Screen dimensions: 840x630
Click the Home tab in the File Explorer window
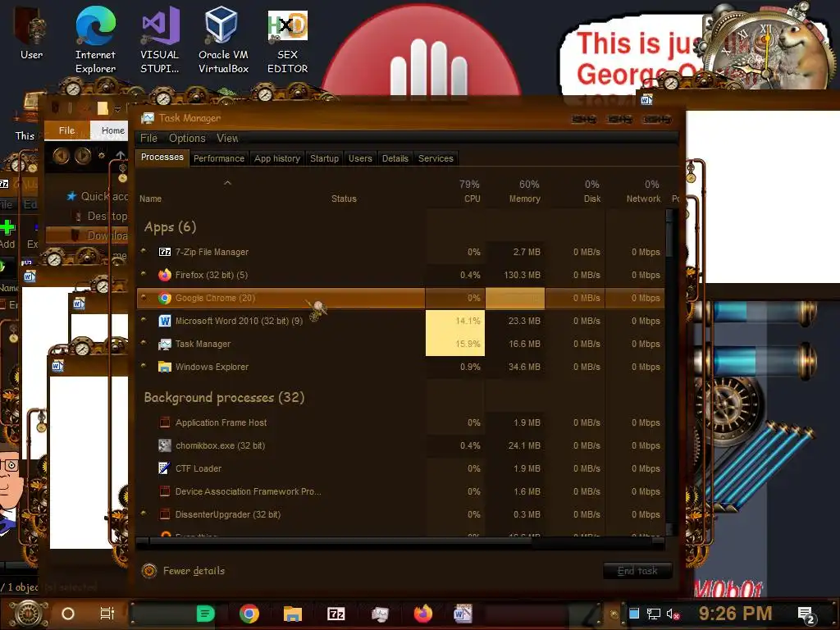[112, 130]
